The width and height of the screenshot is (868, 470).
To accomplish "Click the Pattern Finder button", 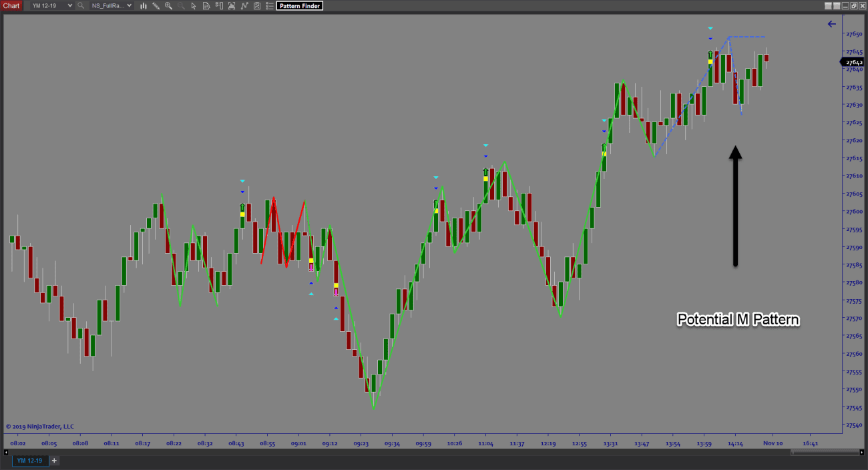I will click(300, 6).
